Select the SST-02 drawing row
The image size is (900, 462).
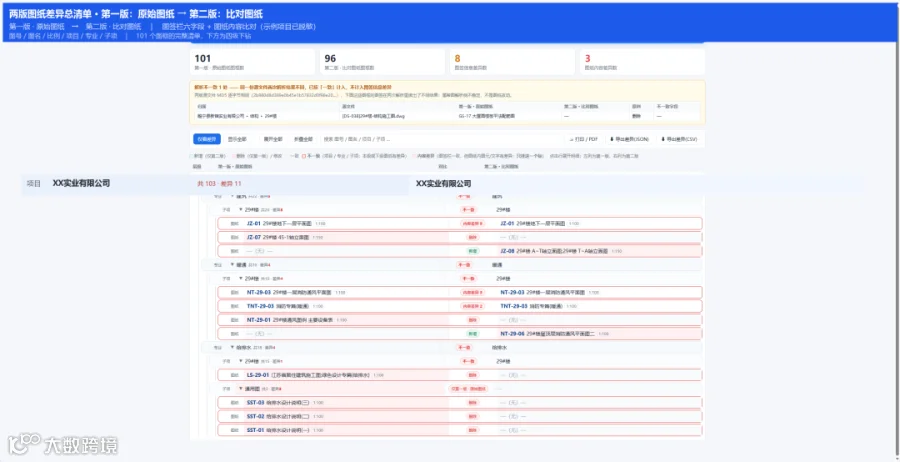460,416
